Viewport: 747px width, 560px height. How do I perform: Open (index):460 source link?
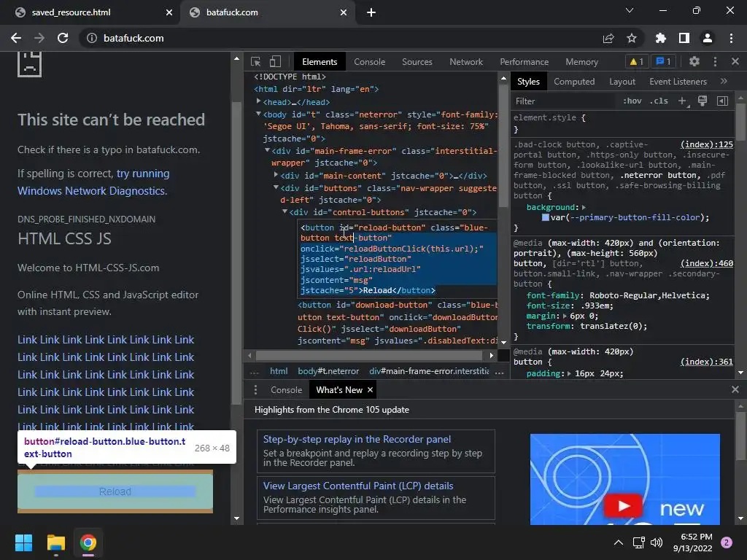[706, 263]
